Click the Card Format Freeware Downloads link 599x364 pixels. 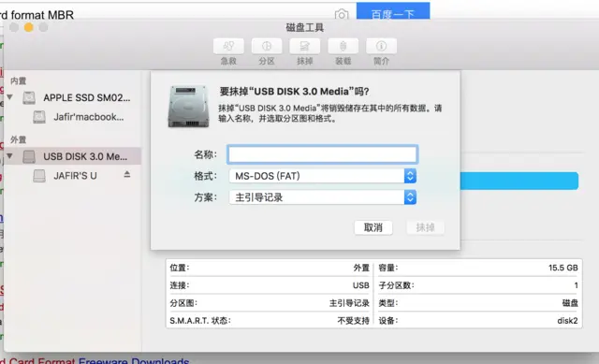point(95,360)
